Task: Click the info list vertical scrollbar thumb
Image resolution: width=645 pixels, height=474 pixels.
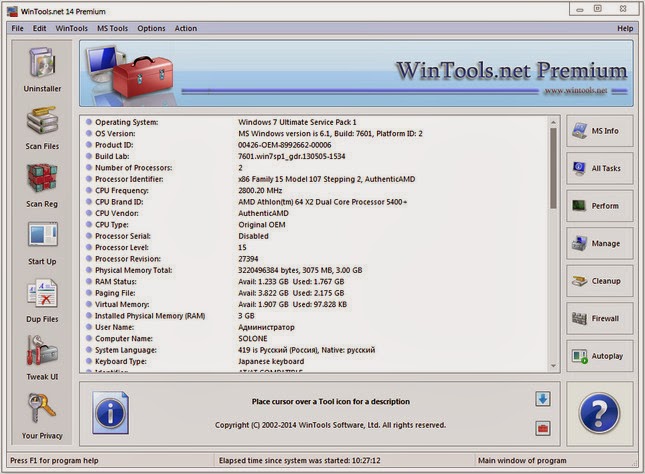Action: (x=553, y=168)
